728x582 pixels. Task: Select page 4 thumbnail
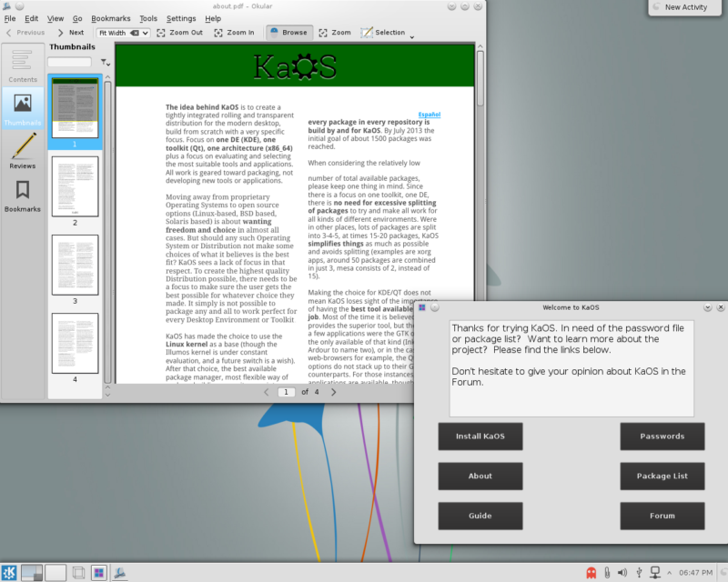[75, 343]
